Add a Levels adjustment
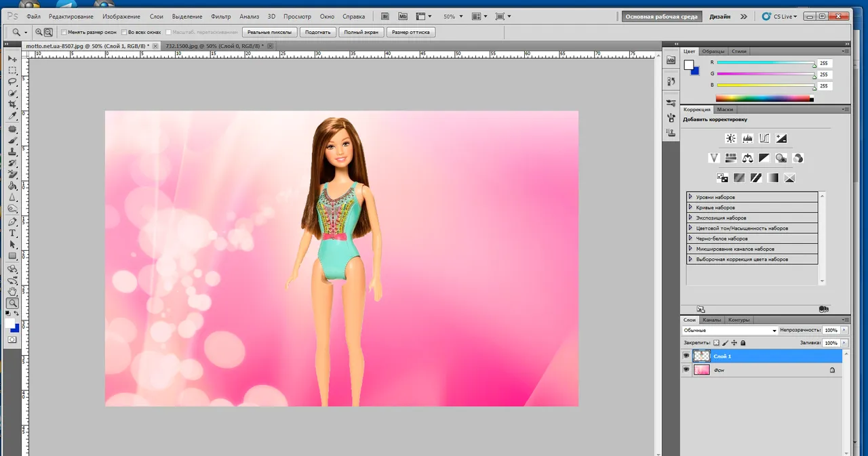Image resolution: width=868 pixels, height=456 pixels. (747, 138)
